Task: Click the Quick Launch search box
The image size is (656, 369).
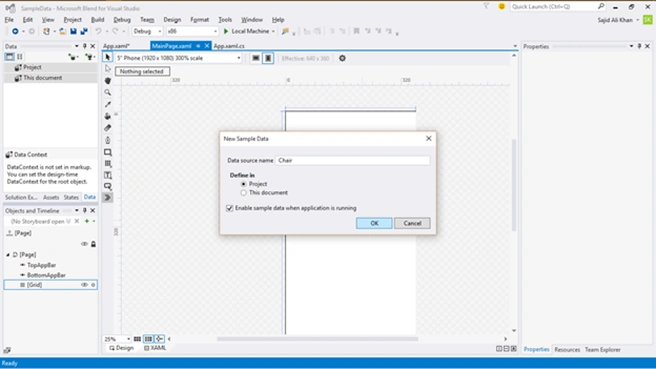Action: (x=558, y=6)
